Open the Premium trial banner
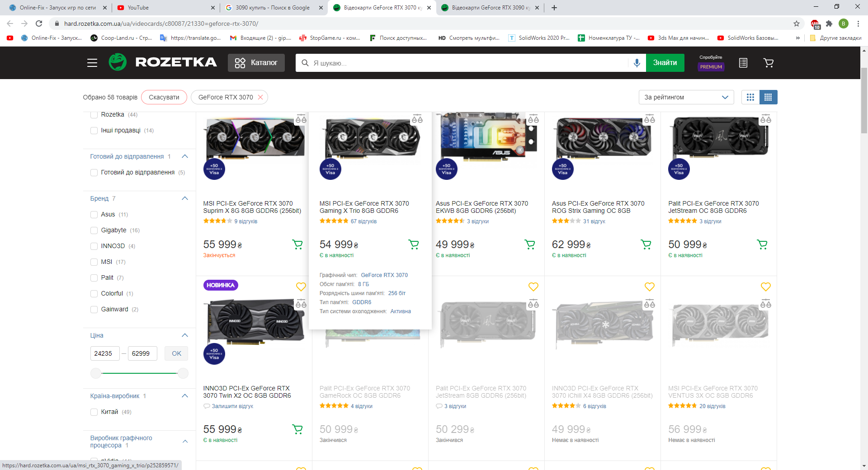Viewport: 868px width, 470px height. click(x=711, y=63)
